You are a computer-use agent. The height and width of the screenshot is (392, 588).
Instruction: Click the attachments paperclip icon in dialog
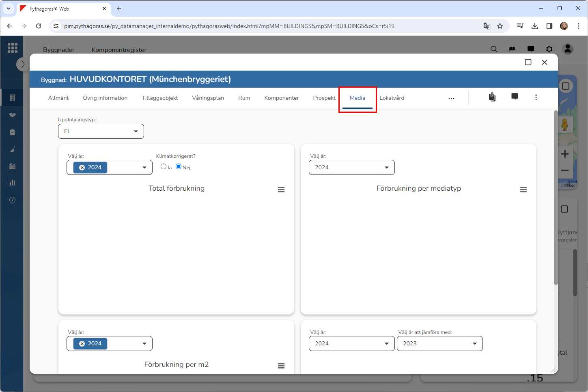pos(492,97)
